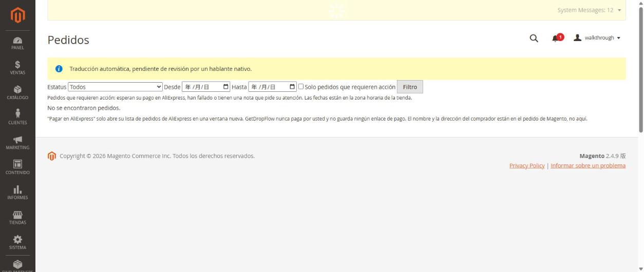Open the Hasta date picker calendar icon

pos(293,87)
